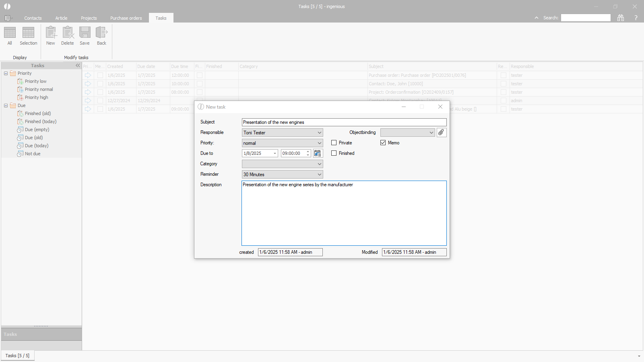The width and height of the screenshot is (644, 362).
Task: Show all tasks with All icon
Action: (10, 33)
